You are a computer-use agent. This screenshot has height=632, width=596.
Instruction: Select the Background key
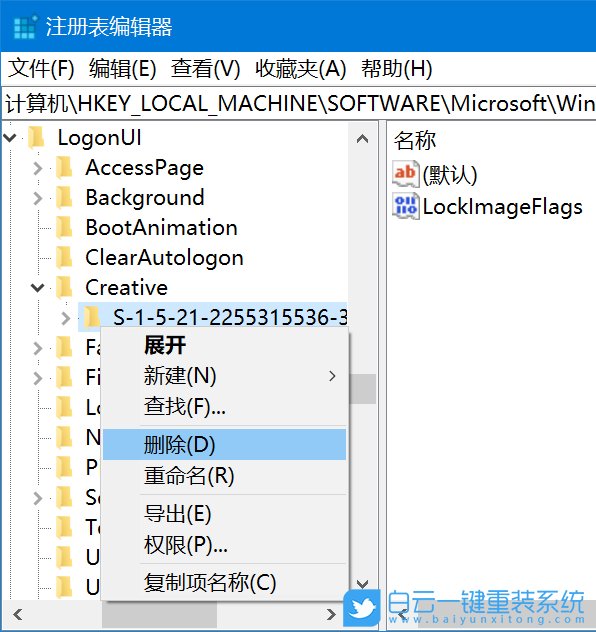pos(145,198)
